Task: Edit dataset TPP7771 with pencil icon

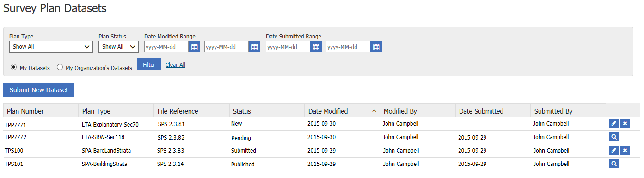Action: pos(614,123)
